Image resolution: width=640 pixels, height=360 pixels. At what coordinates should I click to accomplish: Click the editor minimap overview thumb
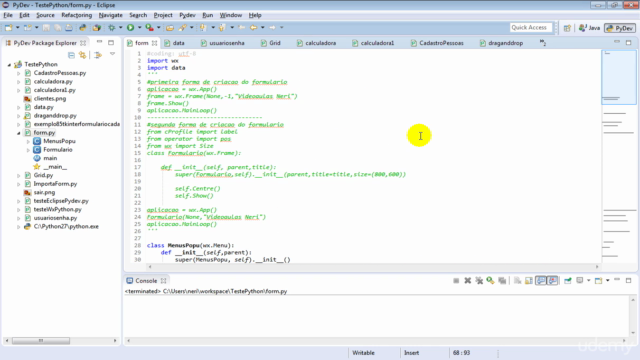619,78
